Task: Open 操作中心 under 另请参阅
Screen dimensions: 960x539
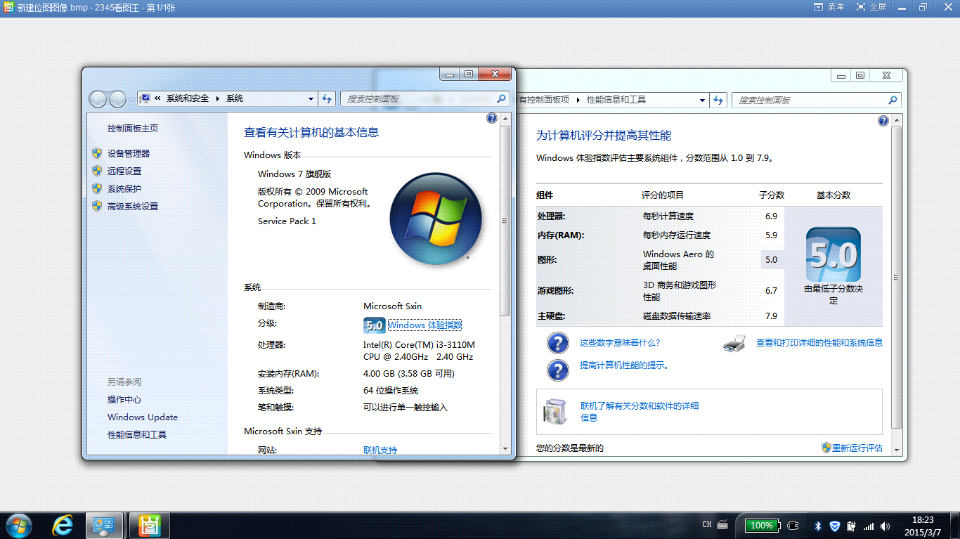Action: [124, 399]
